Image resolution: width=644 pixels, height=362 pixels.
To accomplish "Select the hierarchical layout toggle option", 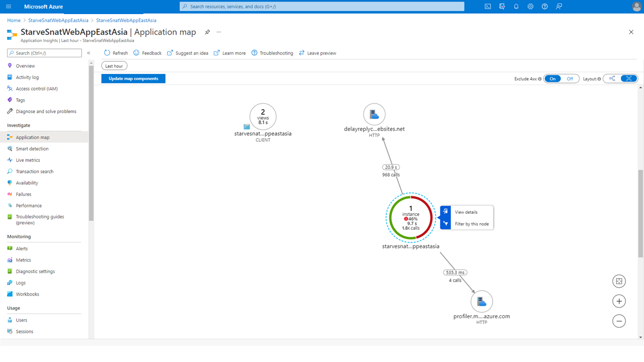I will pyautogui.click(x=612, y=78).
